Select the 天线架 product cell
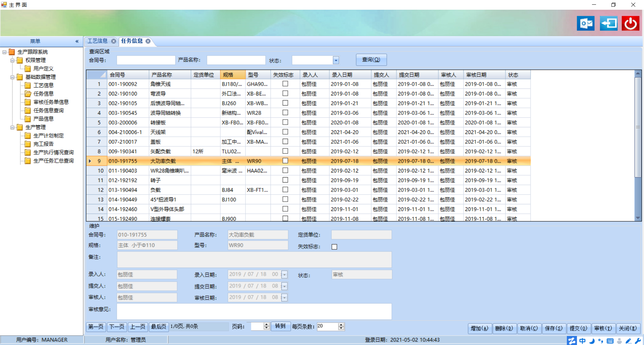Viewport: 644px width, 345px height. [x=170, y=132]
